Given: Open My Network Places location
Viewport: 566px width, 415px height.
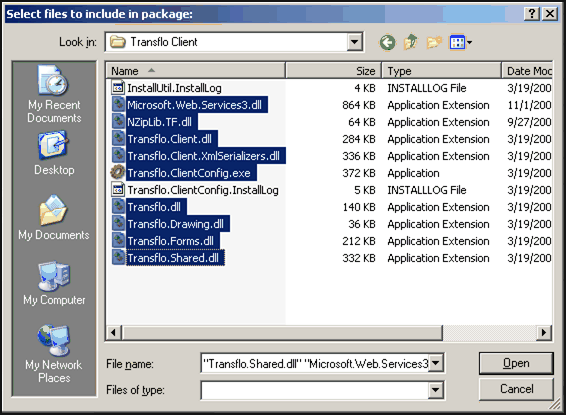Looking at the screenshot, I should (x=54, y=354).
